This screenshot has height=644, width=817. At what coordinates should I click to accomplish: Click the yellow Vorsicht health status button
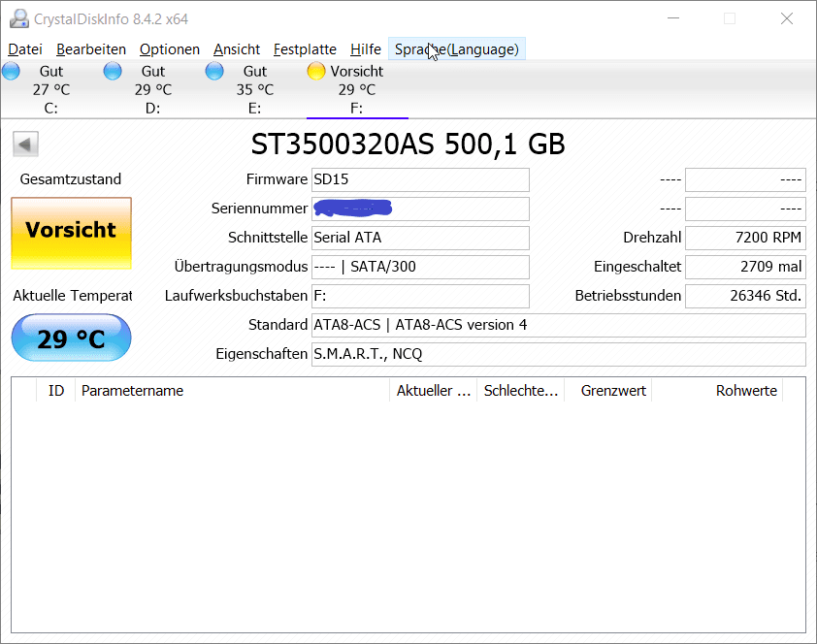[x=72, y=233]
